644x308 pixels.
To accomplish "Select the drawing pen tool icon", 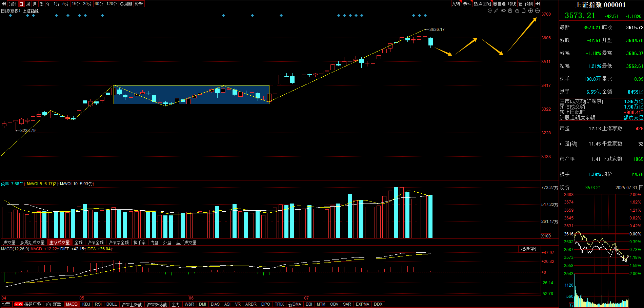I will tap(497, 11).
